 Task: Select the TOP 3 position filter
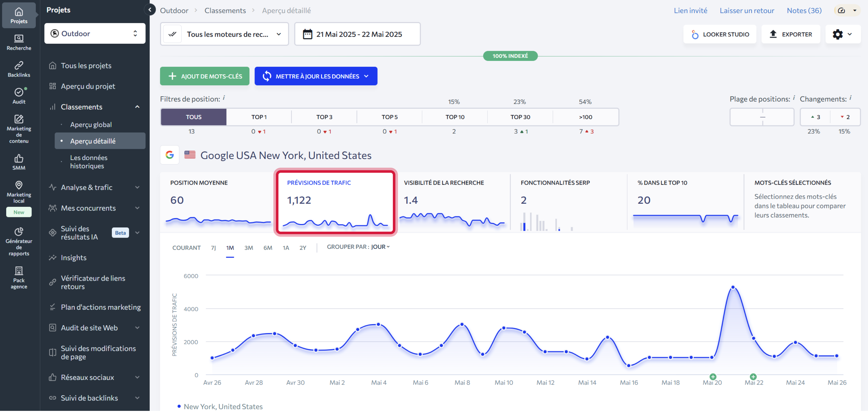pos(324,117)
